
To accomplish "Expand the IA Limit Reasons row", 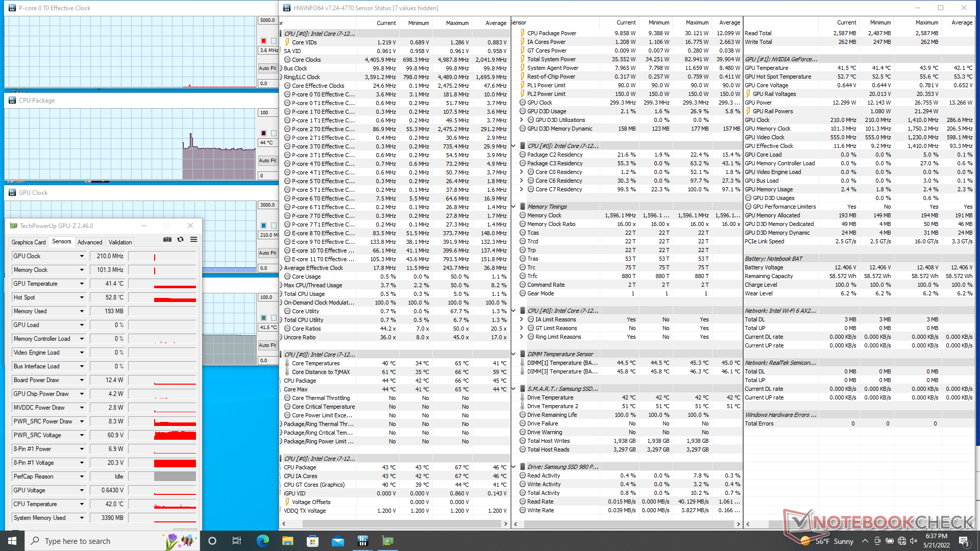I will (522, 319).
